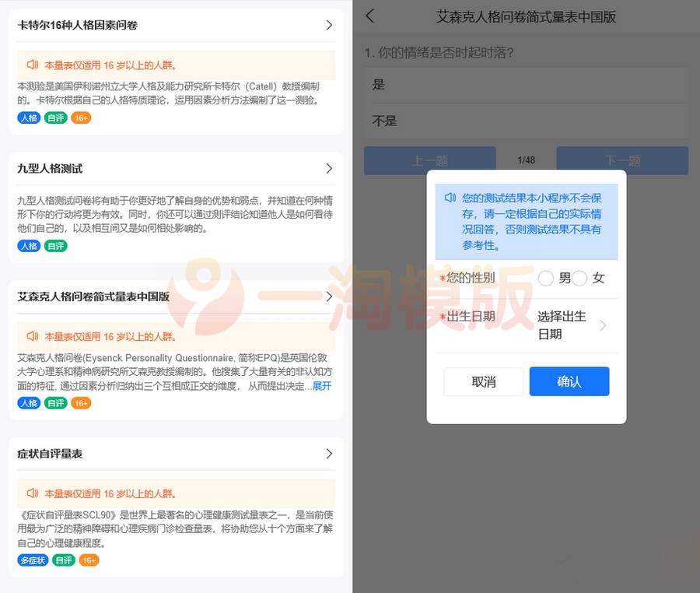
Task: Click the 1/48 progress indicator
Action: [x=527, y=160]
